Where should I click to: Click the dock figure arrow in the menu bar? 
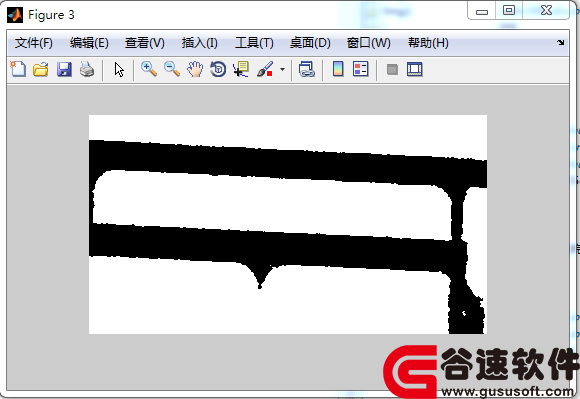pyautogui.click(x=561, y=43)
